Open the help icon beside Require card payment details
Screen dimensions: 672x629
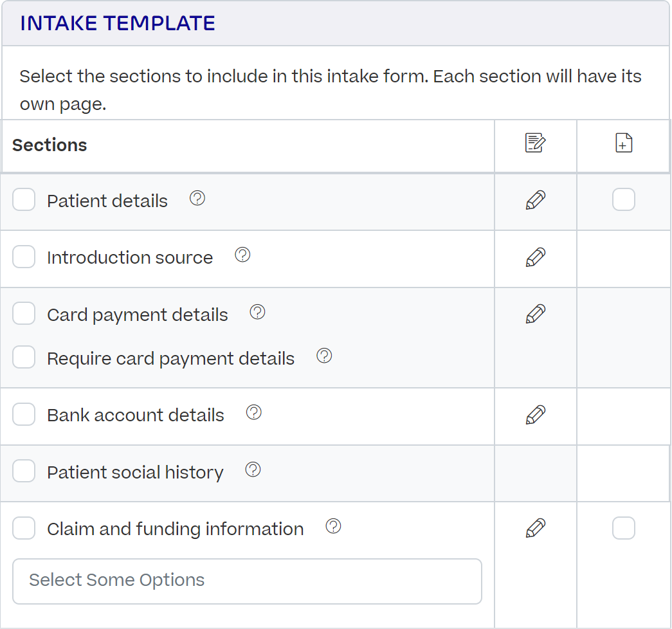coord(324,356)
